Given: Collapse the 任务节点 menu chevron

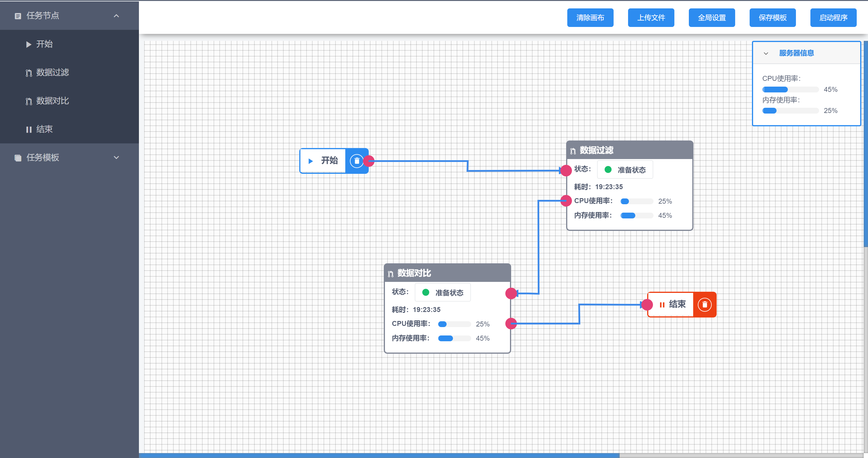Looking at the screenshot, I should coord(116,16).
